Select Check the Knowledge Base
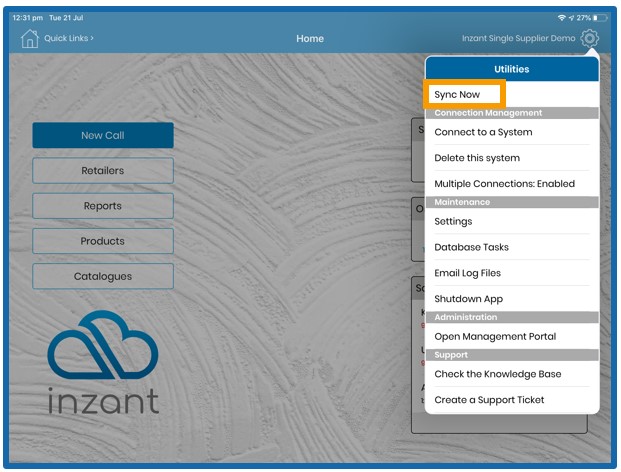621x472 pixels. (512, 374)
